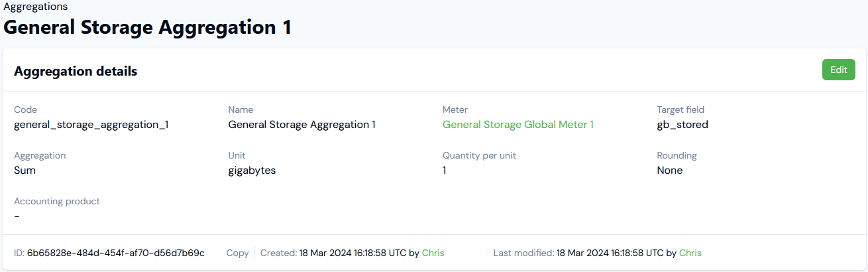Select the gb_stored target field value
The height and width of the screenshot is (272, 868).
click(682, 124)
